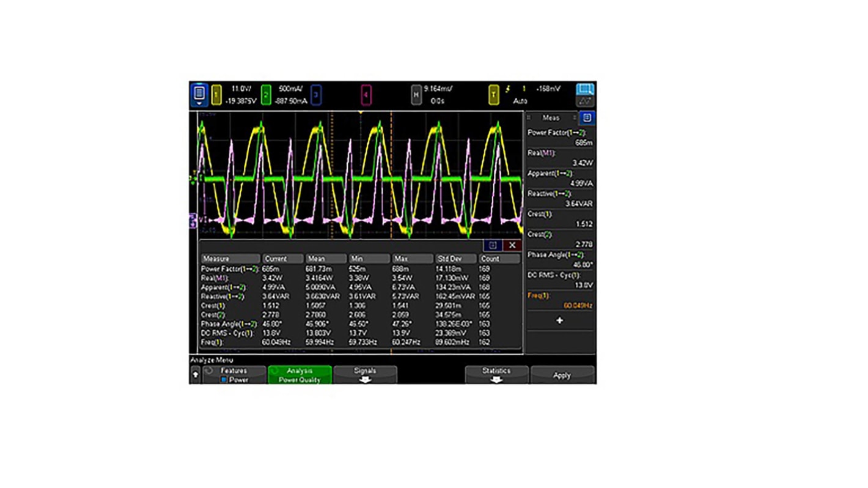Click the Measure column header
The image size is (868, 488).
[x=230, y=259]
